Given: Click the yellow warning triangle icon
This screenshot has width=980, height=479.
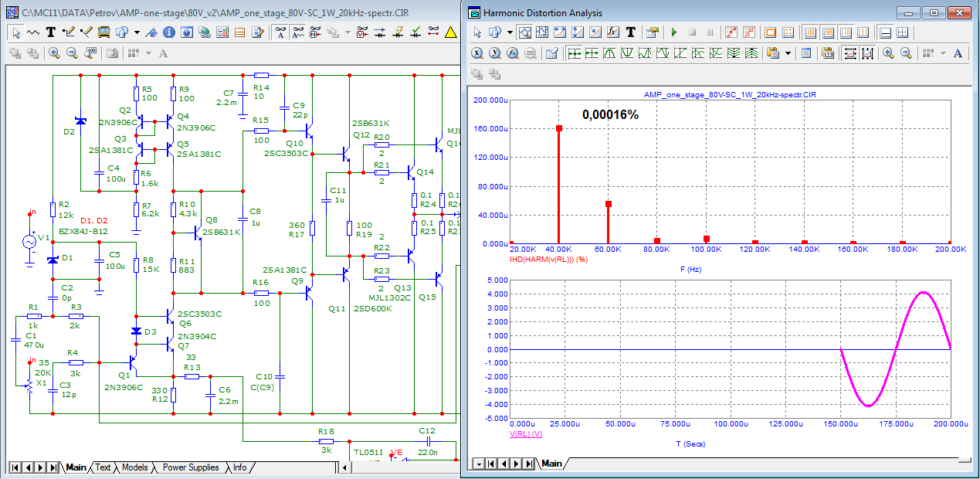Looking at the screenshot, I should pos(451,32).
